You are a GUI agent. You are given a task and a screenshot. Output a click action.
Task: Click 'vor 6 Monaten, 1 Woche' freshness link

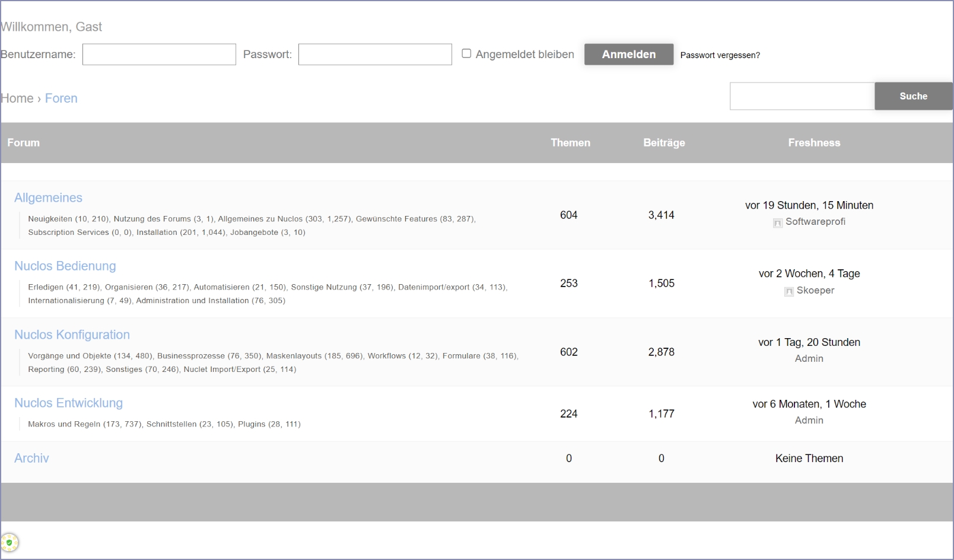coord(809,404)
